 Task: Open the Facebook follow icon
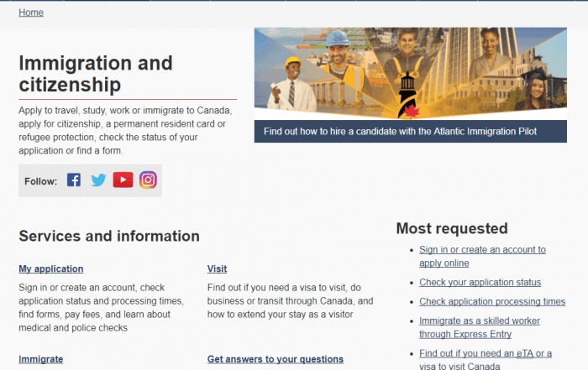point(74,180)
